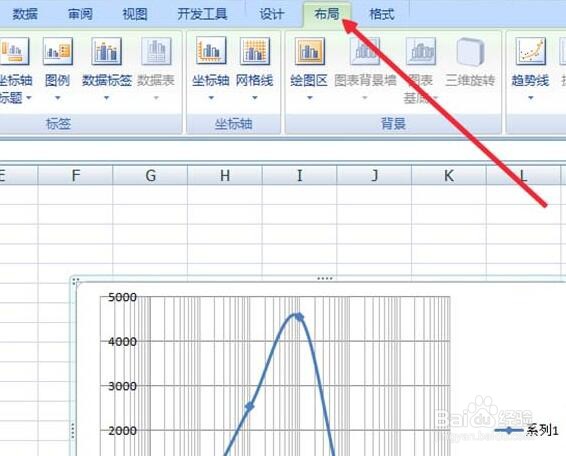
Task: Click the chart's left edge resize handle
Action: 73,431
